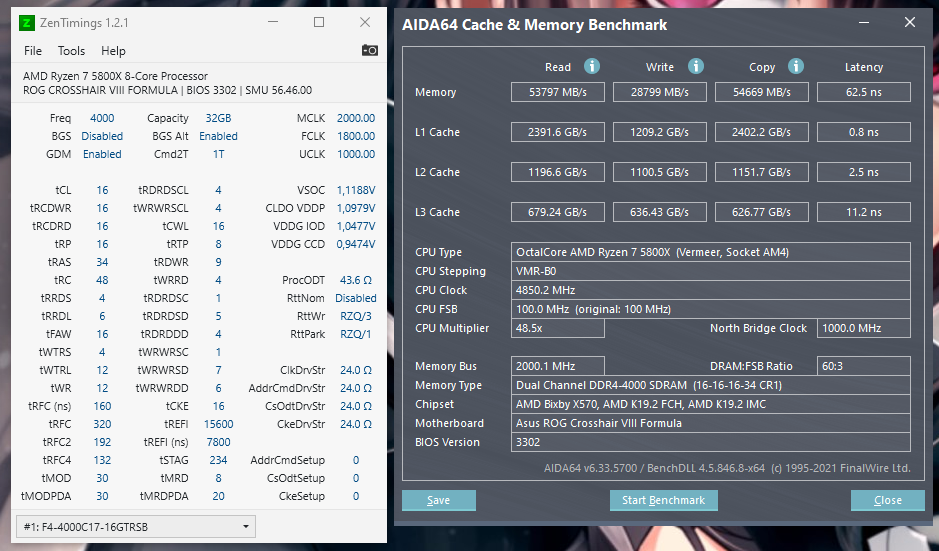The height and width of the screenshot is (551, 939).
Task: Click the tRAS value 34
Action: coord(102,262)
